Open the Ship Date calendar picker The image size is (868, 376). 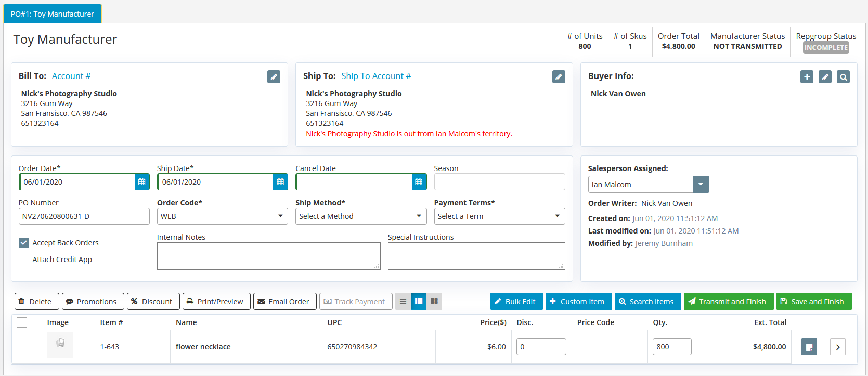tap(280, 182)
